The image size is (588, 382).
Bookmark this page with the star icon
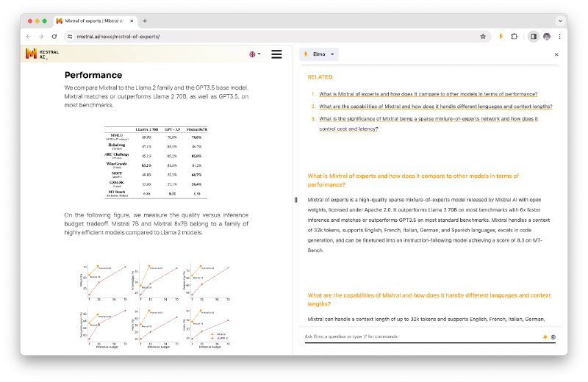point(483,36)
